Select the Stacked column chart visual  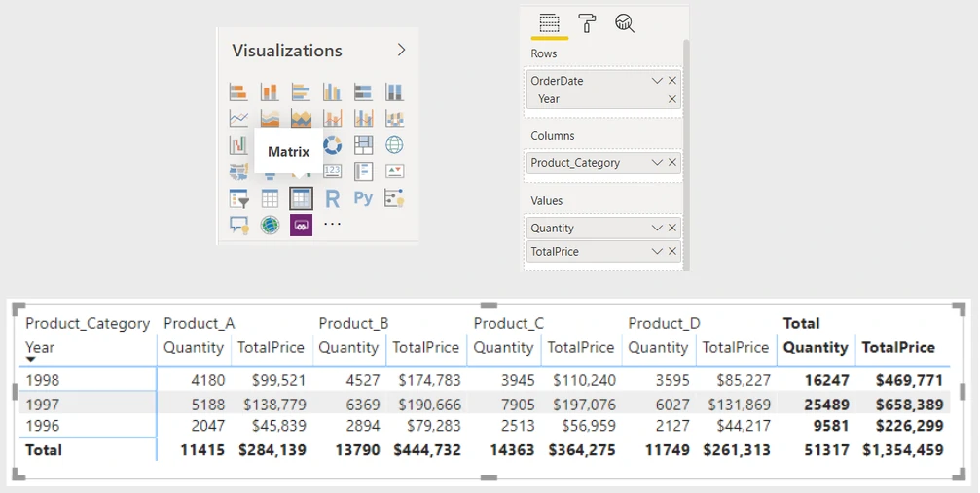point(270,91)
